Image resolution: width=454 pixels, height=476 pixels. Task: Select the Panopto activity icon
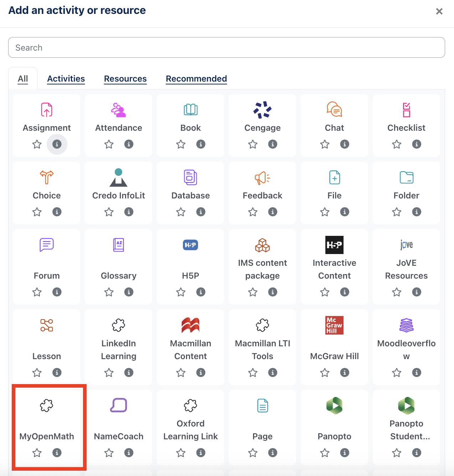click(x=334, y=405)
